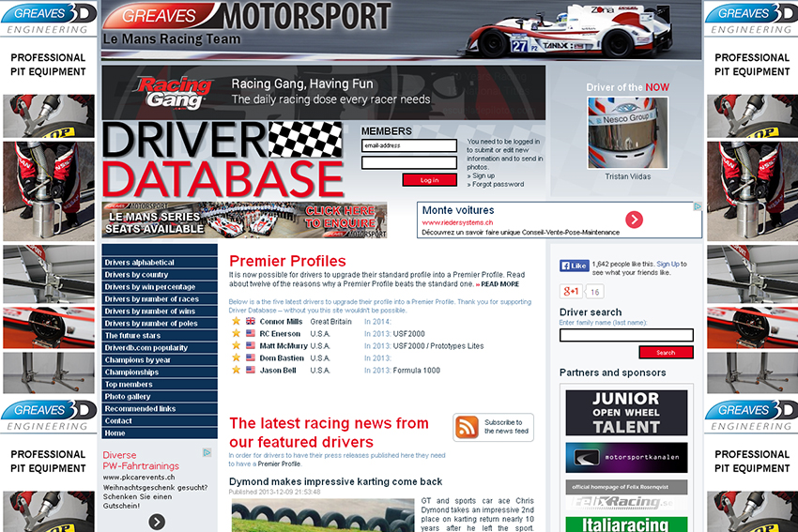The image size is (798, 532).
Task: Click READ MORE about Premier Profiles
Action: pyautogui.click(x=500, y=284)
